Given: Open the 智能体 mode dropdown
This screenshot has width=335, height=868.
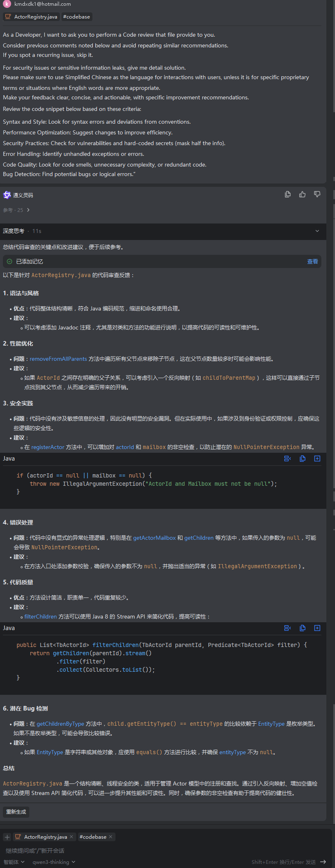Looking at the screenshot, I should (x=14, y=862).
